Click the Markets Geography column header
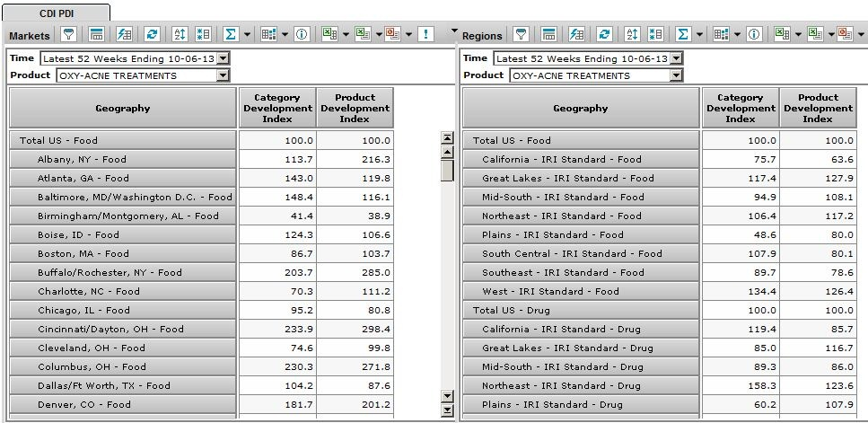This screenshot has height=423, width=868. coord(123,108)
